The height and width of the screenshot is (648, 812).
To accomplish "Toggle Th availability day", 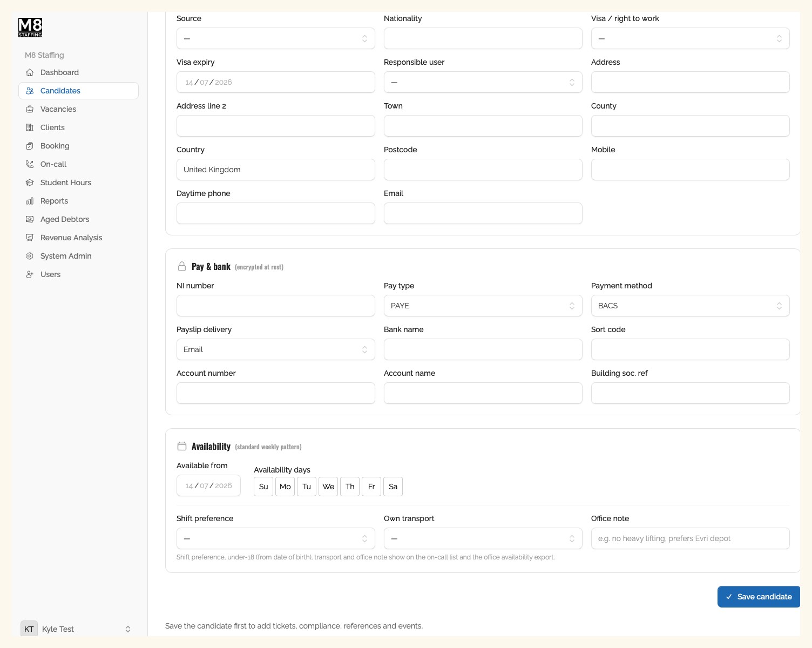I will point(350,487).
